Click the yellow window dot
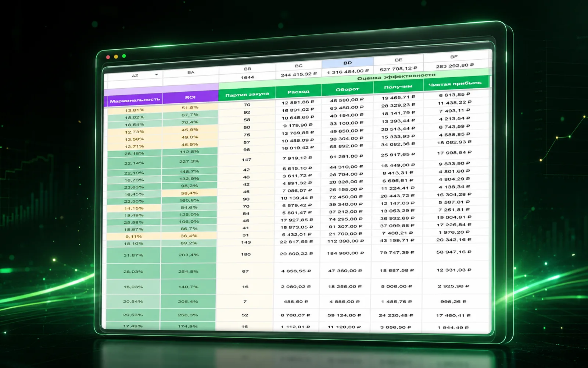588x368 pixels. coord(116,57)
